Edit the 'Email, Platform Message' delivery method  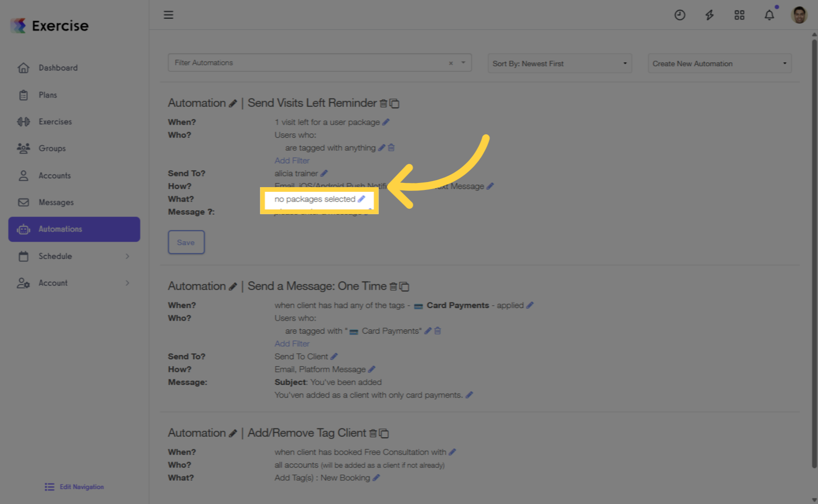(x=371, y=370)
